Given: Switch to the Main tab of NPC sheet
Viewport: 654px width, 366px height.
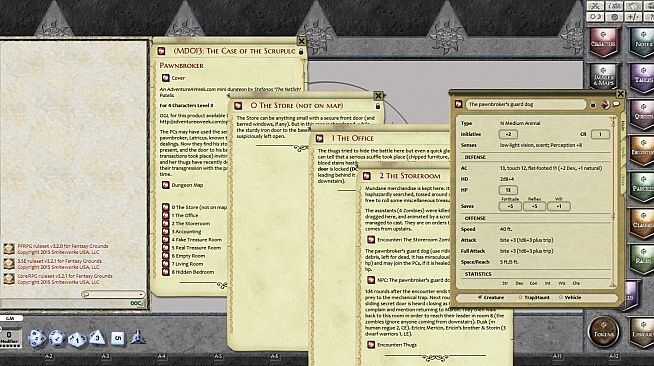Looking at the screenshot, I should (x=623, y=125).
